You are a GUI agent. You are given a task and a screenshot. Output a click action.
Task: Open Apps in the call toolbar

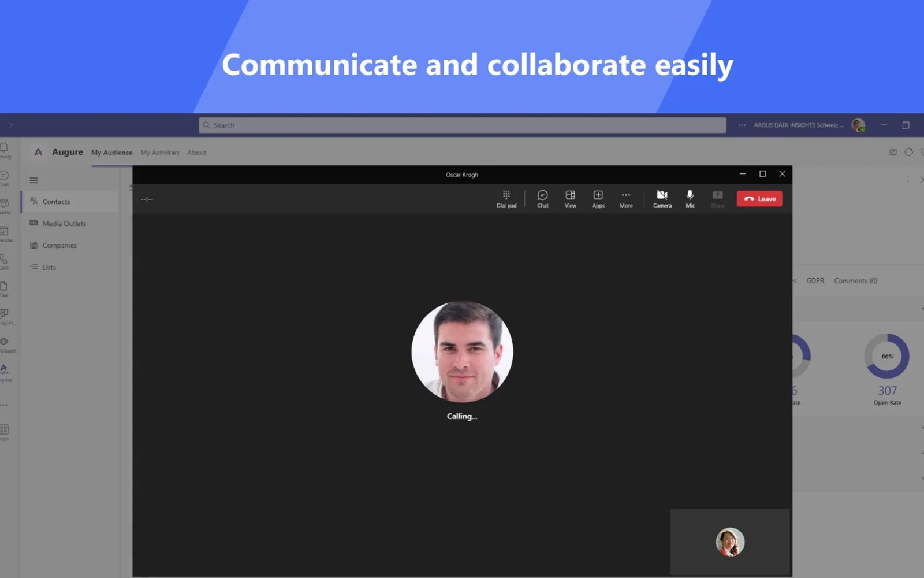(598, 199)
